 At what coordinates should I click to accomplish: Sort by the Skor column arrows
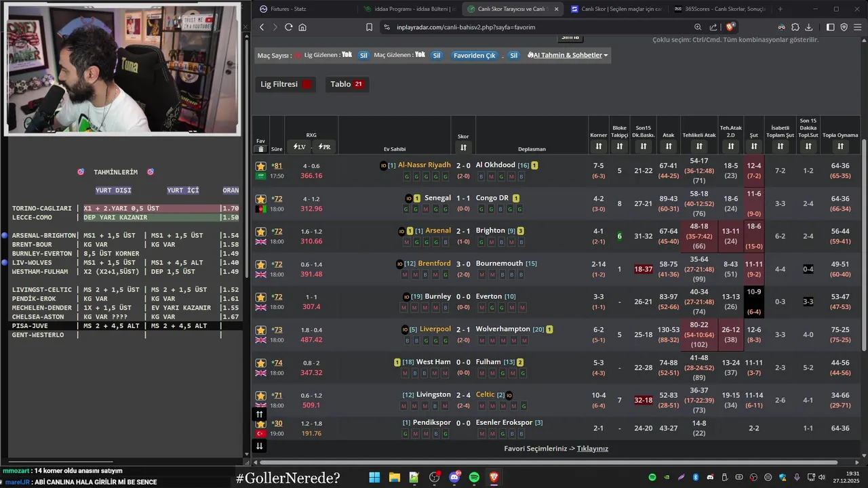pyautogui.click(x=463, y=148)
